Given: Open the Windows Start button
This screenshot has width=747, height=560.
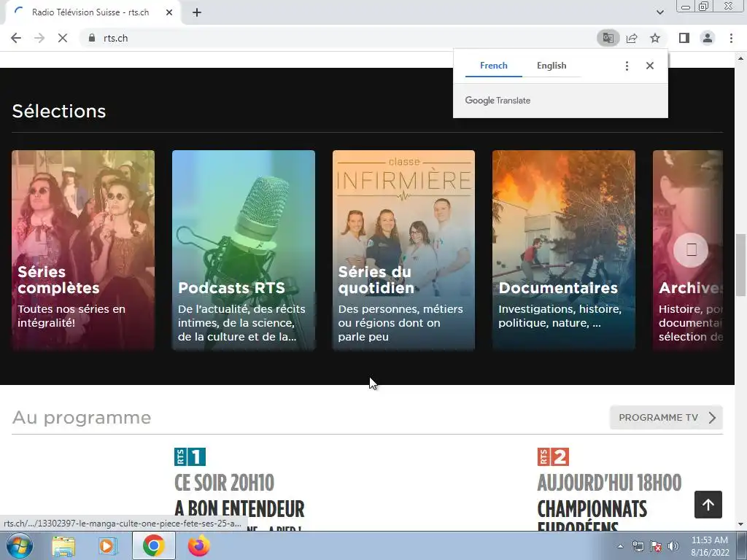Looking at the screenshot, I should pyautogui.click(x=19, y=545).
